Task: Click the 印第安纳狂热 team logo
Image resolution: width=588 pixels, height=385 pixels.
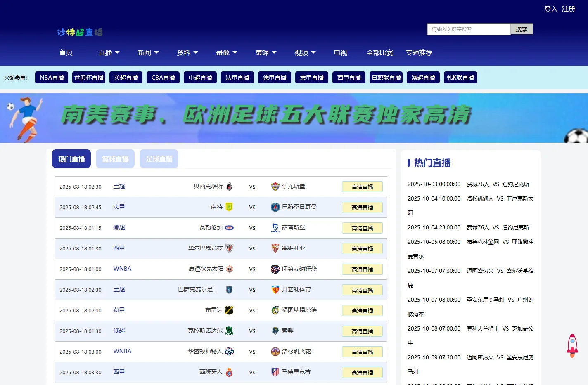Action: (x=275, y=269)
